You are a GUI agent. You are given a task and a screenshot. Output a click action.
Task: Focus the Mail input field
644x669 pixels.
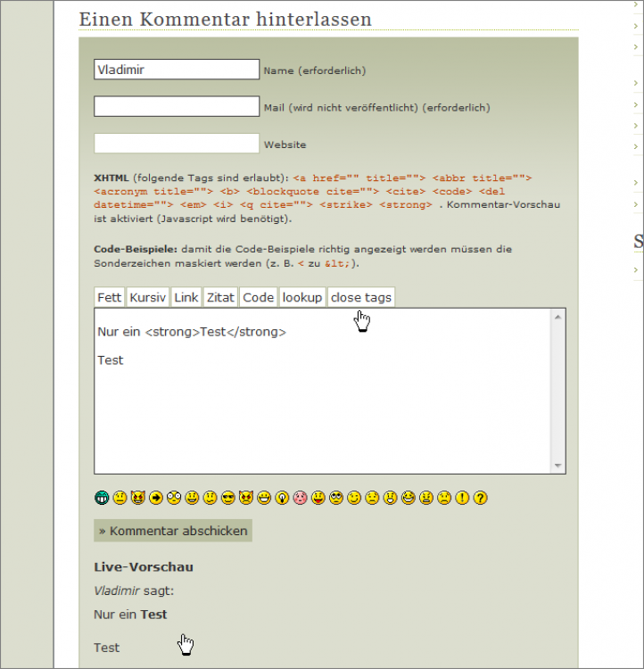pyautogui.click(x=177, y=107)
